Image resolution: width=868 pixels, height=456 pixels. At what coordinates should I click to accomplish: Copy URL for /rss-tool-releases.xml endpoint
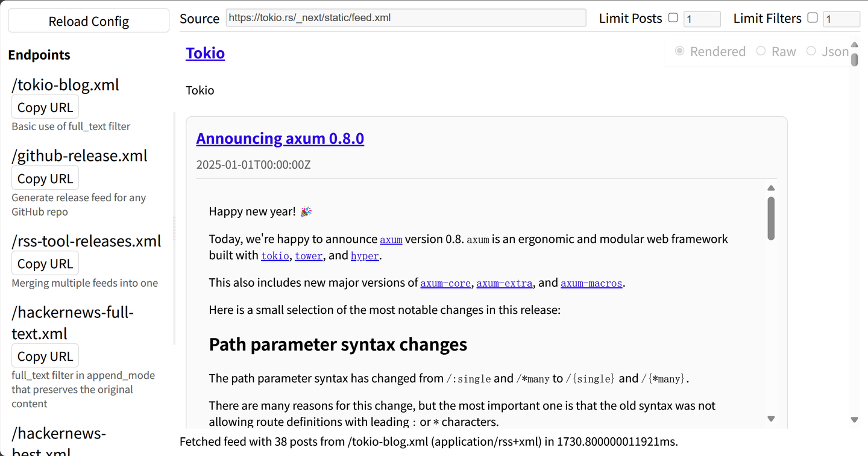point(45,263)
